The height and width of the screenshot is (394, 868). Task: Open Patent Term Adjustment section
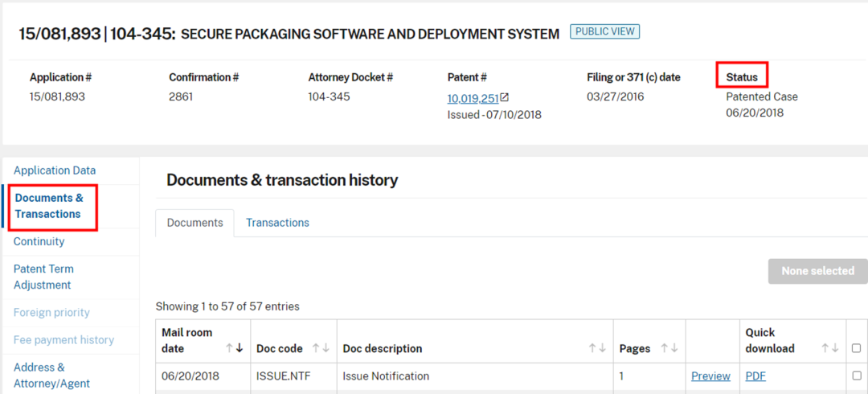click(43, 277)
